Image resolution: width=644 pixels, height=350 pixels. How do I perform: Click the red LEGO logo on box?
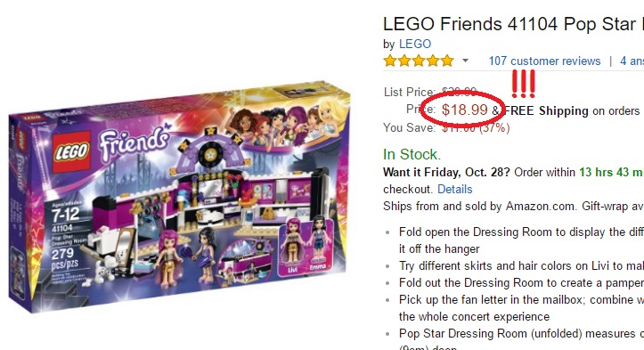coord(70,151)
